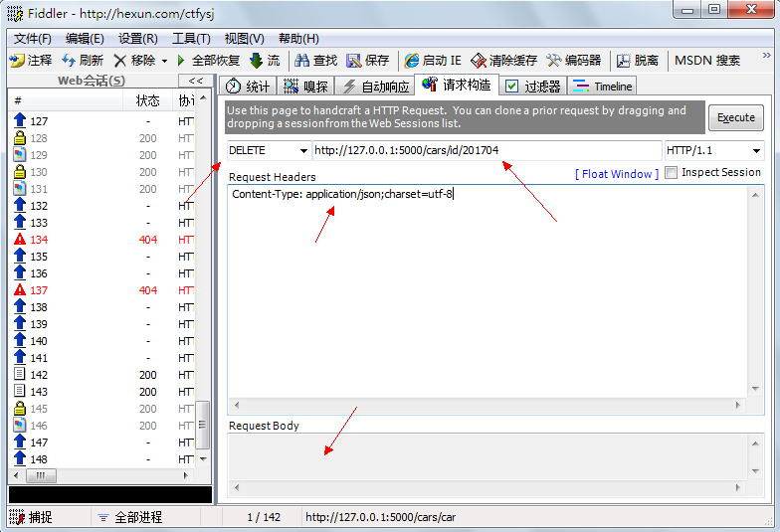Open the DELETE HTTP method dropdown
Viewport: 780px width, 532px height.
303,151
